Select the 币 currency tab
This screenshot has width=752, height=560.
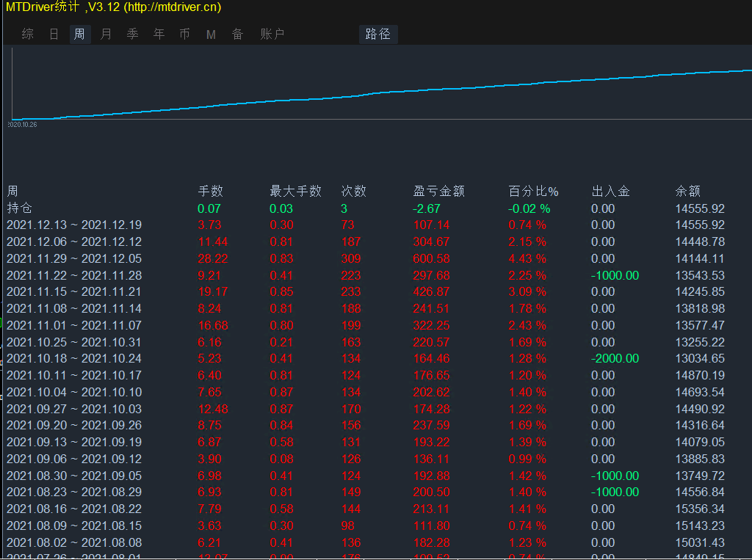(x=185, y=34)
